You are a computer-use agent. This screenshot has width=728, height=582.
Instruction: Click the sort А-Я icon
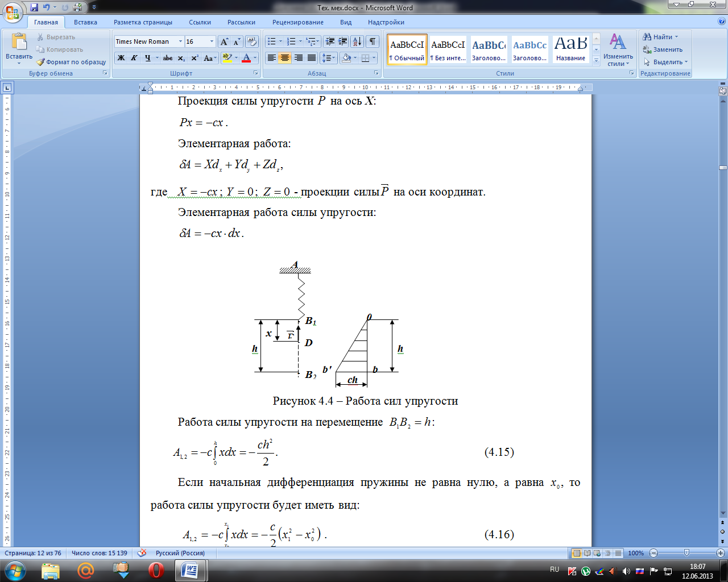(357, 41)
